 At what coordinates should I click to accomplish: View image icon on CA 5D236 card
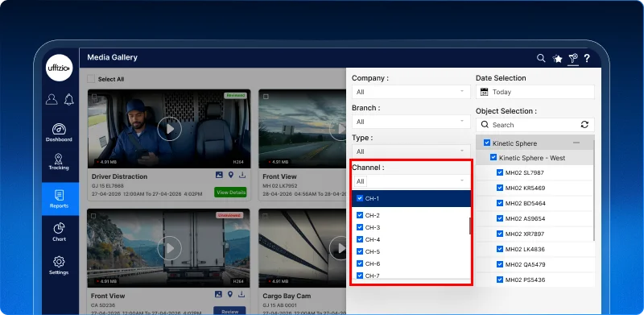218,294
